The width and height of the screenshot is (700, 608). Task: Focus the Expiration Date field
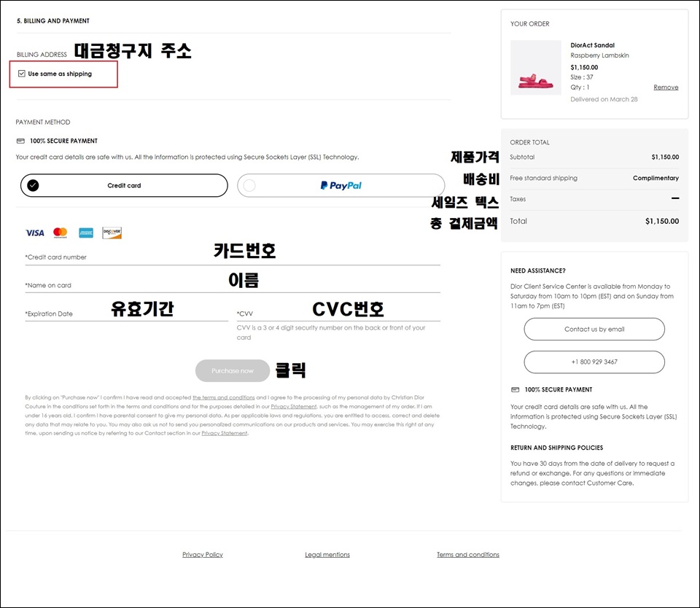(126, 313)
